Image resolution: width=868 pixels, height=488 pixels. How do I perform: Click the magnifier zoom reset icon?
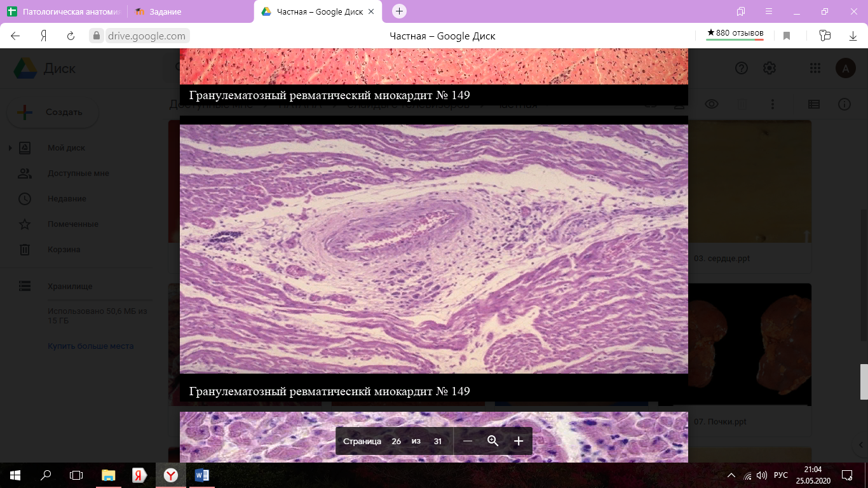pos(492,441)
